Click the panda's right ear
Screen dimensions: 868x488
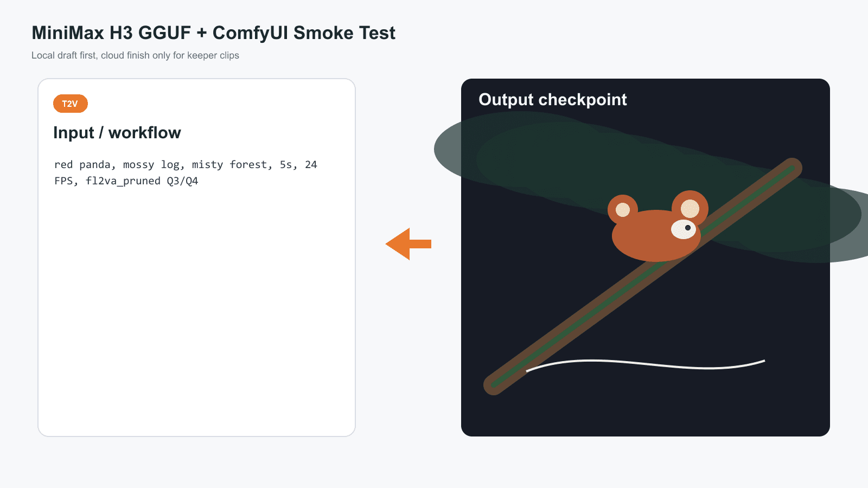pyautogui.click(x=690, y=208)
